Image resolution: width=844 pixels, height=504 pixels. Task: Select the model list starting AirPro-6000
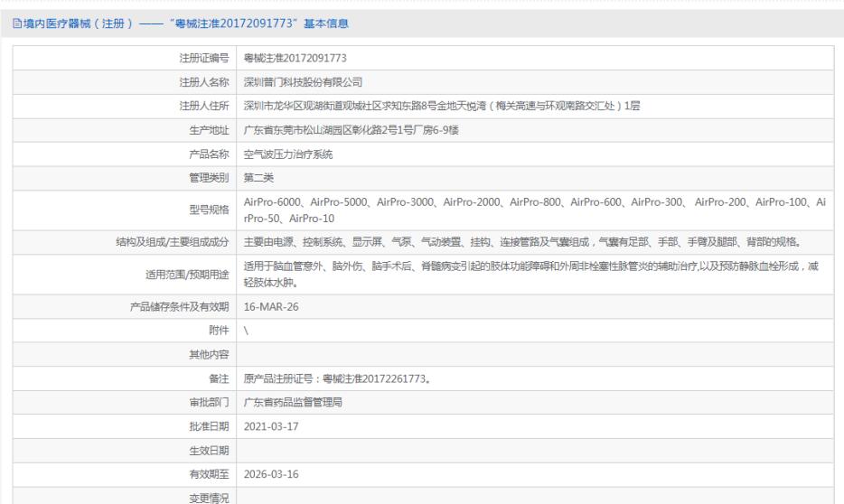534,210
